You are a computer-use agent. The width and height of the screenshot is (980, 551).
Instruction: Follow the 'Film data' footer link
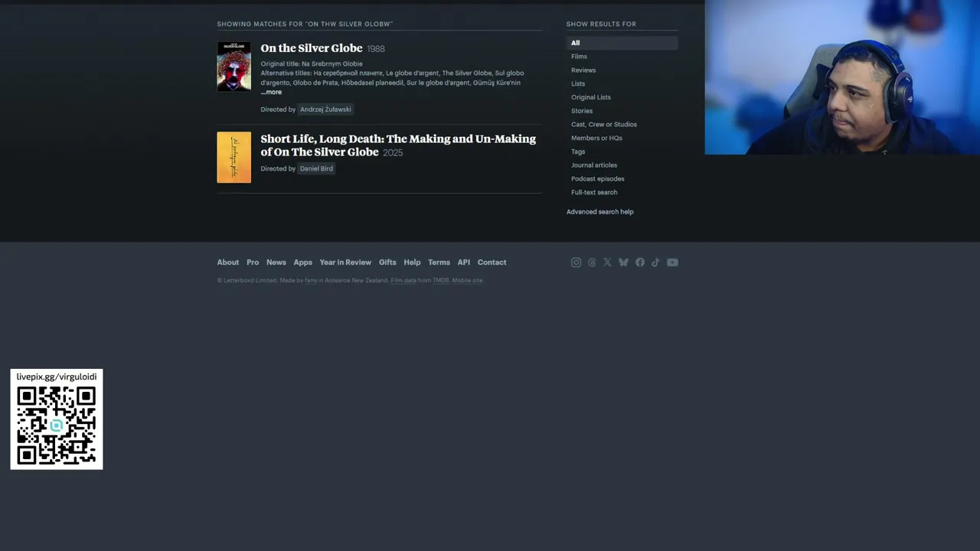(403, 281)
